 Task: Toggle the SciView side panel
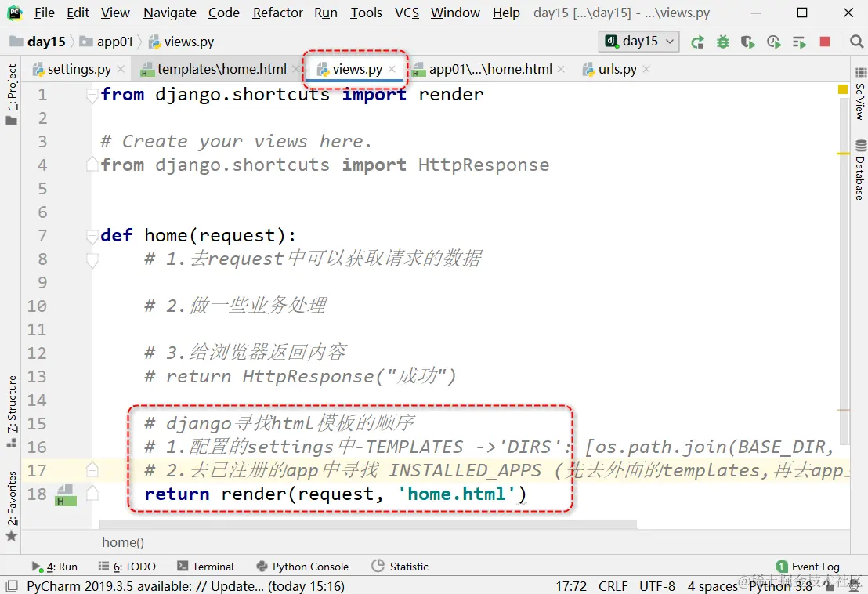[859, 94]
